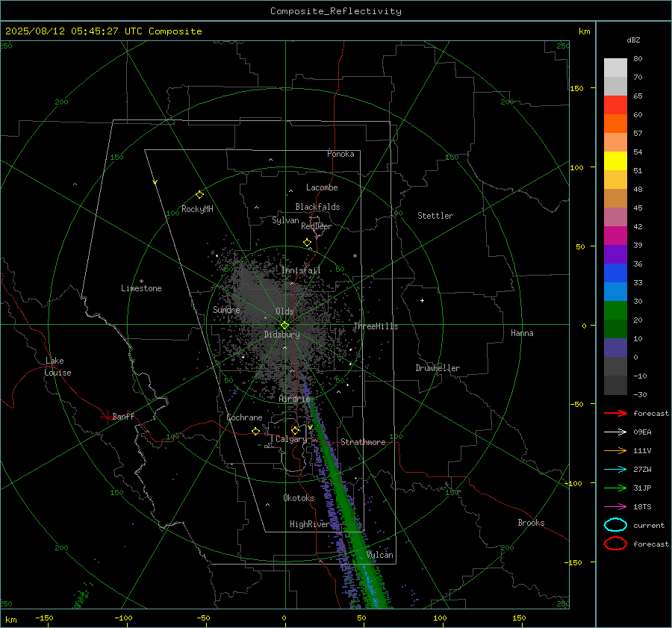Click the km unit label at top right
Viewport: 672px width, 628px height.
tap(584, 31)
